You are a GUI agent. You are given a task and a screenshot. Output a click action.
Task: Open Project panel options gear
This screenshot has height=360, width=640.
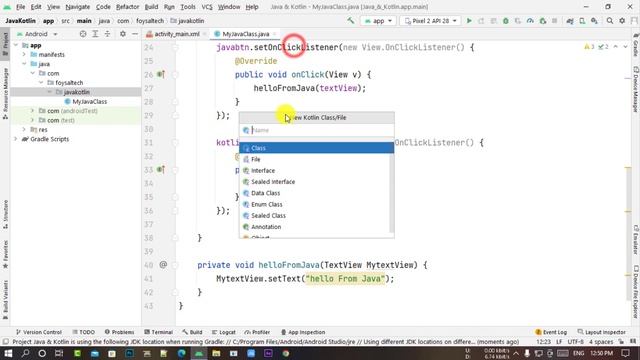pos(123,34)
